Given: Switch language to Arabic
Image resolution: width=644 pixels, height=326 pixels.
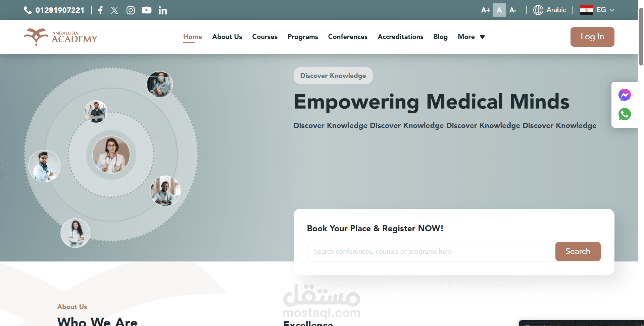Looking at the screenshot, I should (x=550, y=10).
